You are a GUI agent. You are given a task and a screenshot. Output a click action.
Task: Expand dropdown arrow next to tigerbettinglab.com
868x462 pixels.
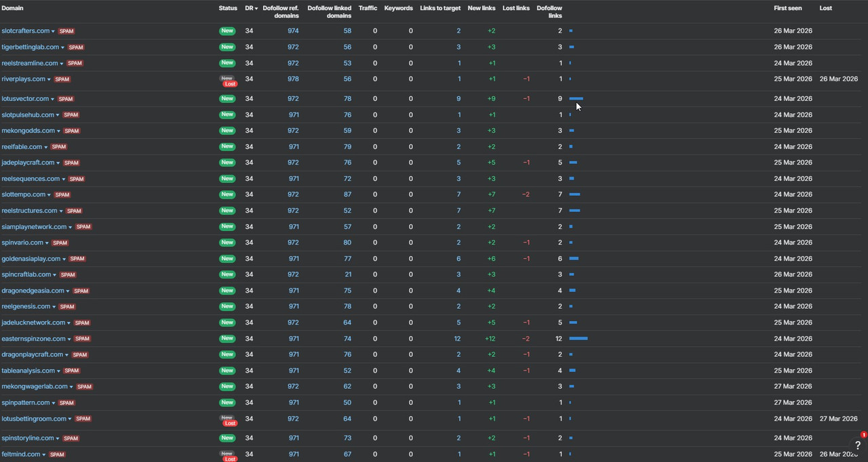(63, 47)
